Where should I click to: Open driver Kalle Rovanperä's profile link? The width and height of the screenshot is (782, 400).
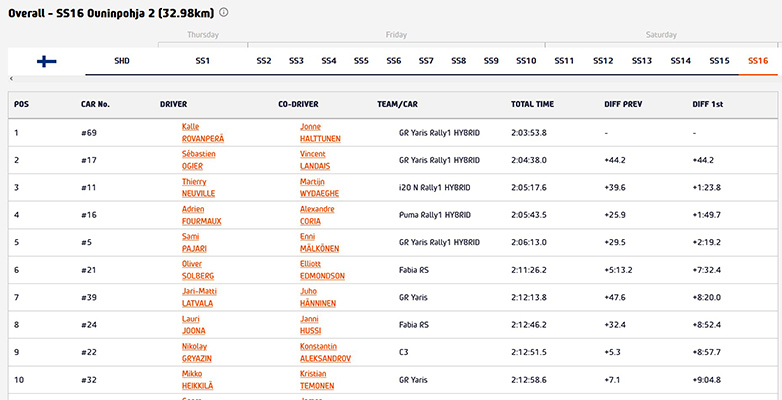pos(196,132)
